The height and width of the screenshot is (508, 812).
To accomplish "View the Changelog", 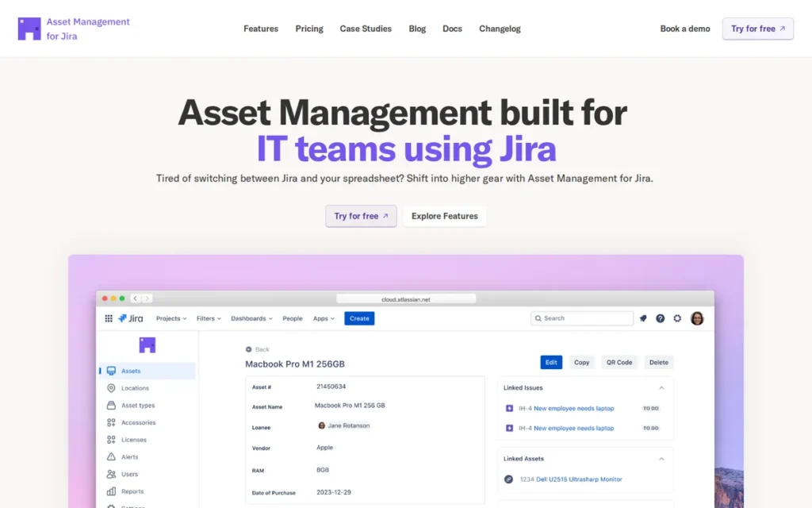I will [x=500, y=29].
